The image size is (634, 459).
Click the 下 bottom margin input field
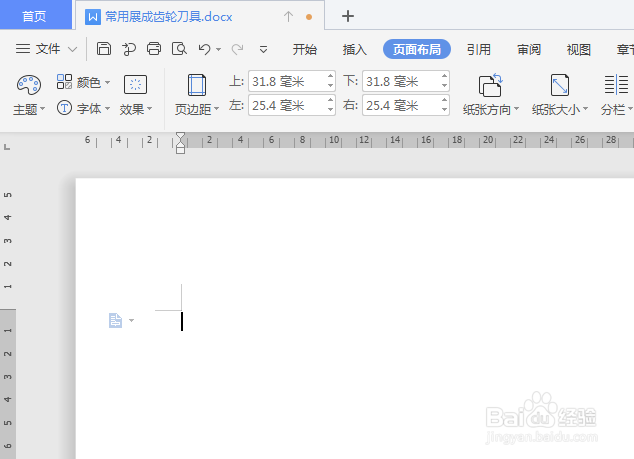tap(401, 82)
